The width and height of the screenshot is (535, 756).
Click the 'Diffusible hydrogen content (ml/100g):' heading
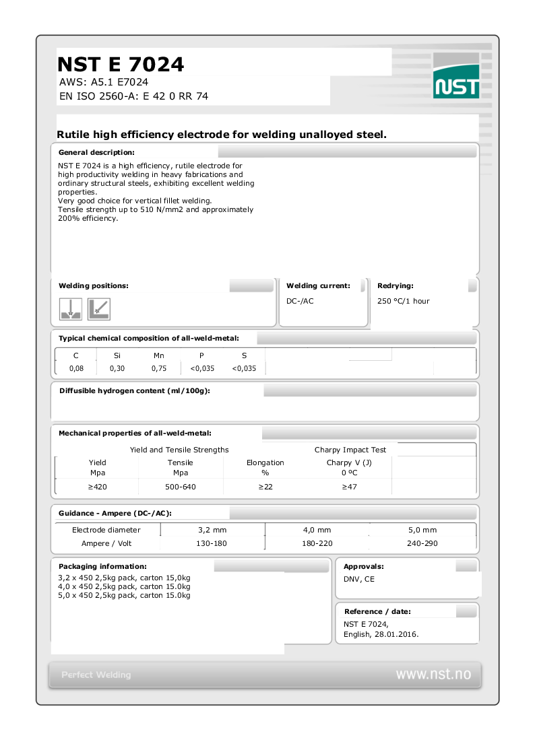coord(135,391)
